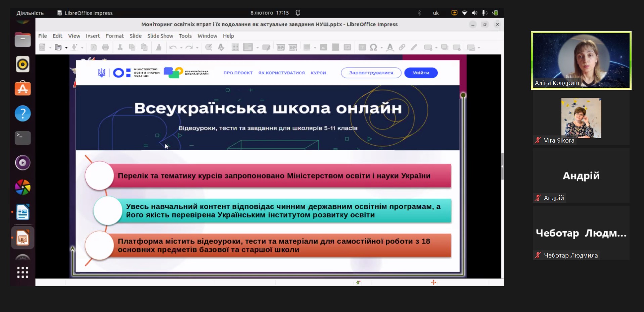
Task: Run the Spelling check icon
Action: [x=221, y=47]
